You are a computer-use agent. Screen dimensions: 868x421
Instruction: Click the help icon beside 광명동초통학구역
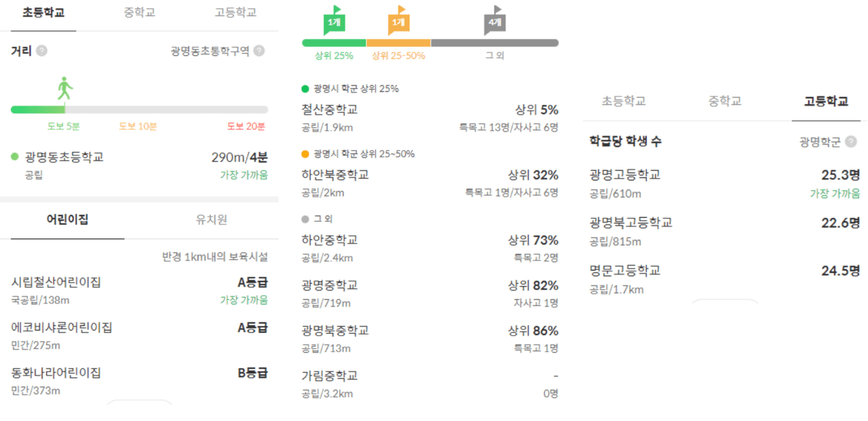pyautogui.click(x=259, y=51)
